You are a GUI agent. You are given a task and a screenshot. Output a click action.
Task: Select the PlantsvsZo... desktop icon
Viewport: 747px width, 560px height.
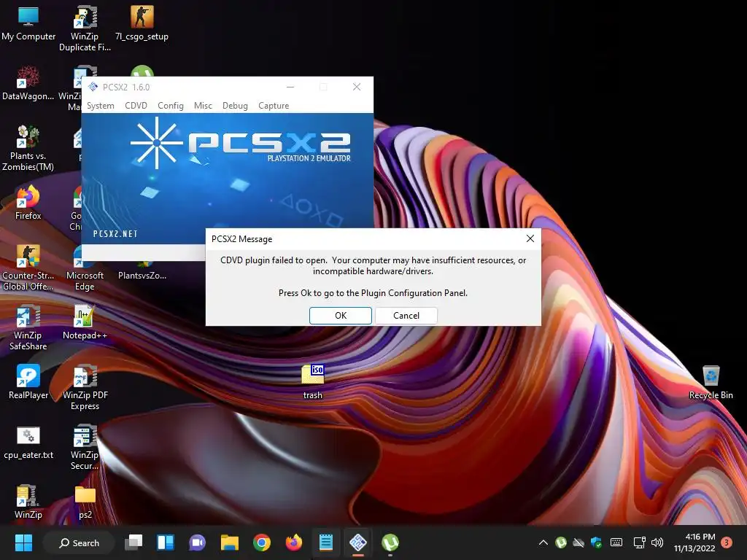142,271
